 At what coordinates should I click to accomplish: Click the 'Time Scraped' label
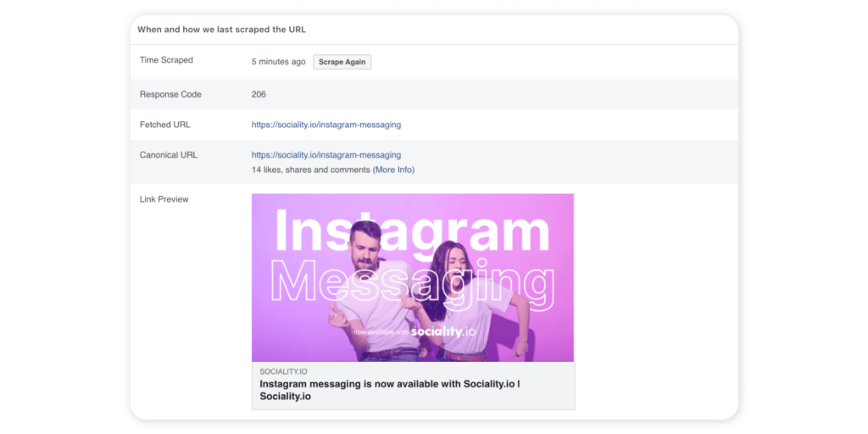pyautogui.click(x=167, y=60)
